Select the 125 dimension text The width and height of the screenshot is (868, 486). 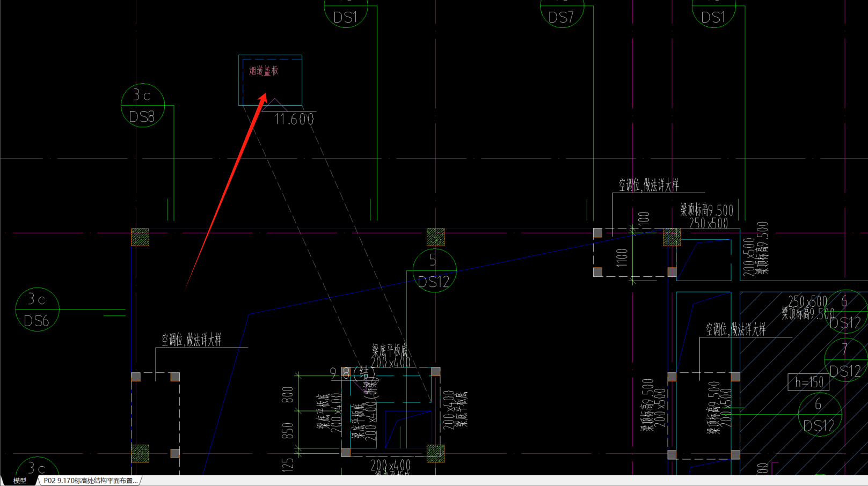pos(288,465)
